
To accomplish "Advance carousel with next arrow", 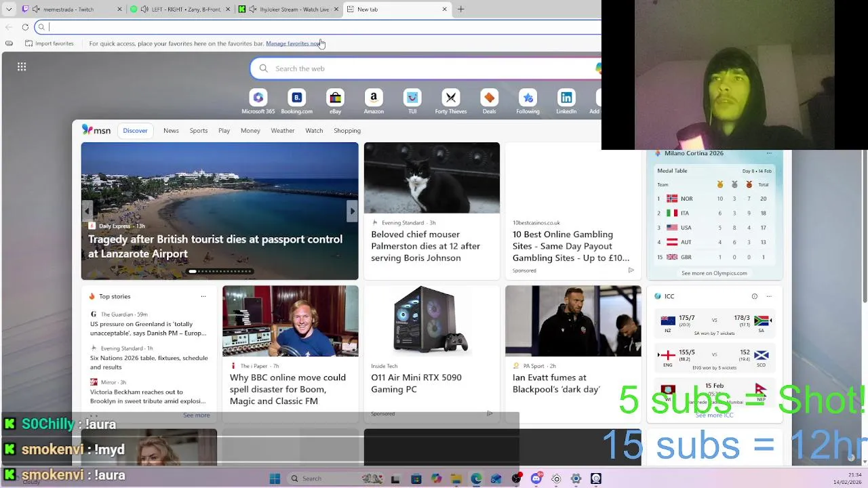I will pos(352,211).
